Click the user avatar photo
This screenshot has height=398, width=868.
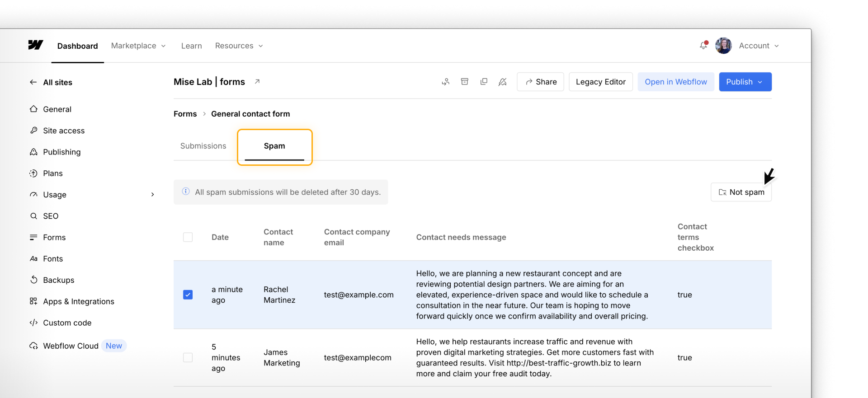[x=723, y=46]
